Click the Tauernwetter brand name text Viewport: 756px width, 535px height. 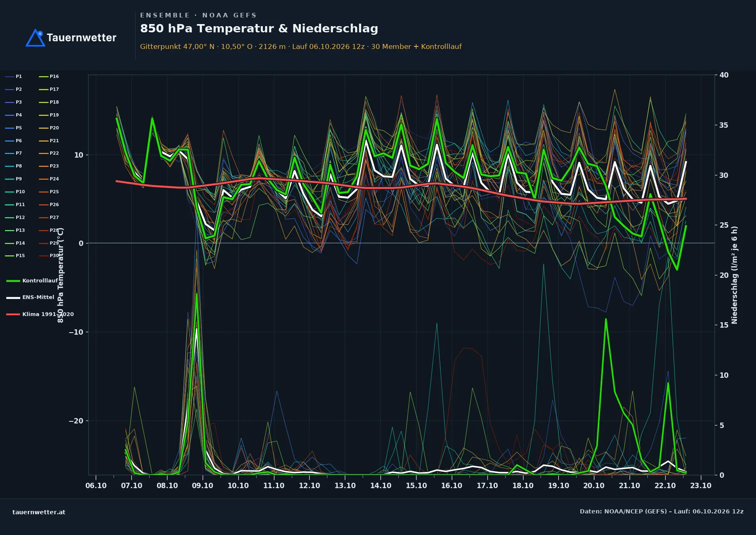(x=82, y=38)
